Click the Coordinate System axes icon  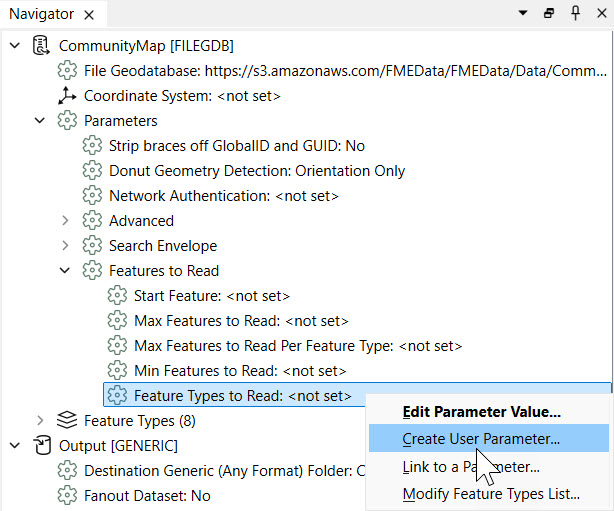pyautogui.click(x=67, y=96)
